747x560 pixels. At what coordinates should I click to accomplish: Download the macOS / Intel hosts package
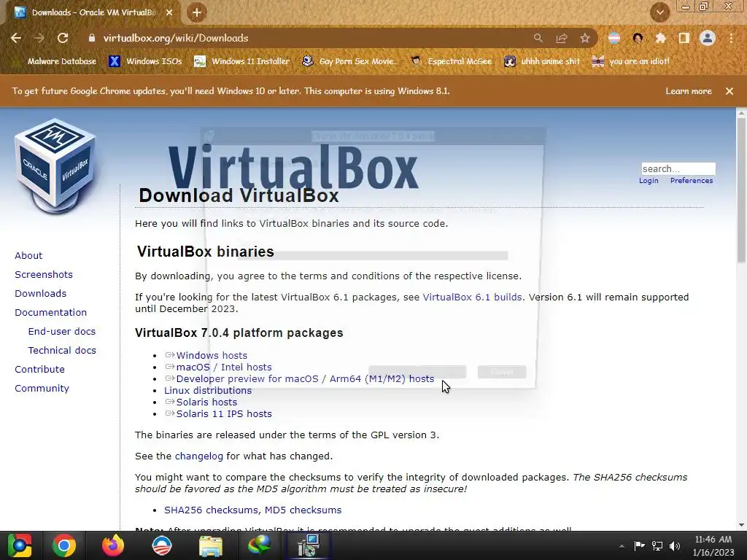pos(224,367)
